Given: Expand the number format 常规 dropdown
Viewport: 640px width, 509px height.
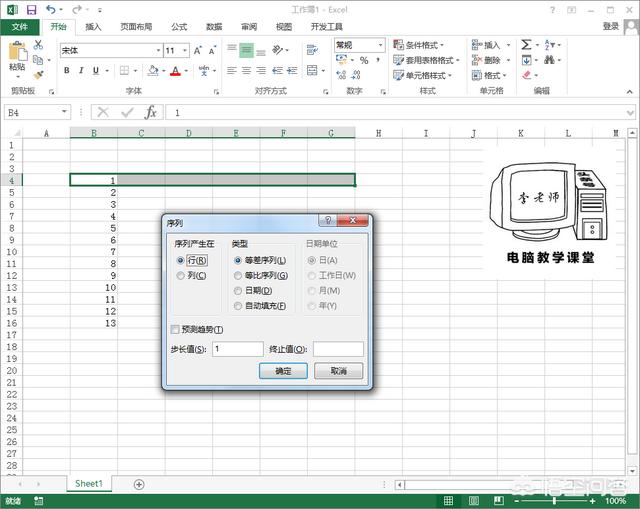Looking at the screenshot, I should (381, 45).
